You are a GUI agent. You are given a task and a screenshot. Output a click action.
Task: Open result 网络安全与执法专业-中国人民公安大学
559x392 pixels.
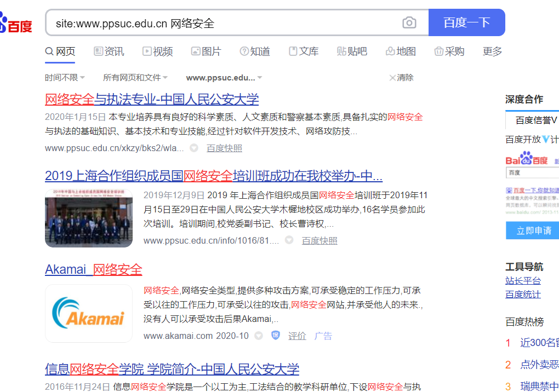(152, 99)
